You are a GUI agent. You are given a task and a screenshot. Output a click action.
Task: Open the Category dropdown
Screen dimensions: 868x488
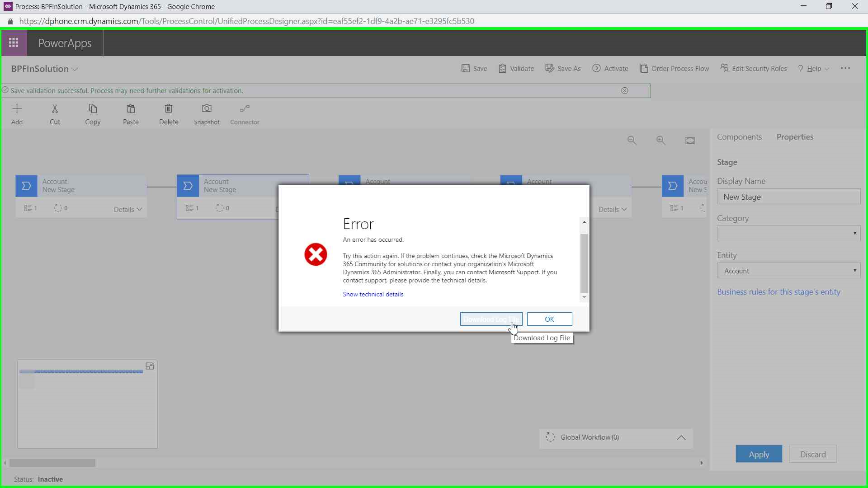coord(788,234)
